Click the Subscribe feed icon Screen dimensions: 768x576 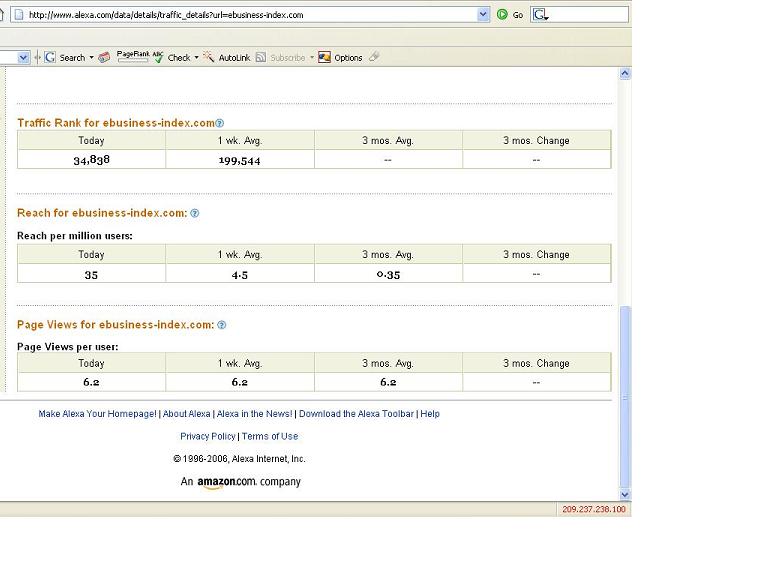(x=261, y=57)
